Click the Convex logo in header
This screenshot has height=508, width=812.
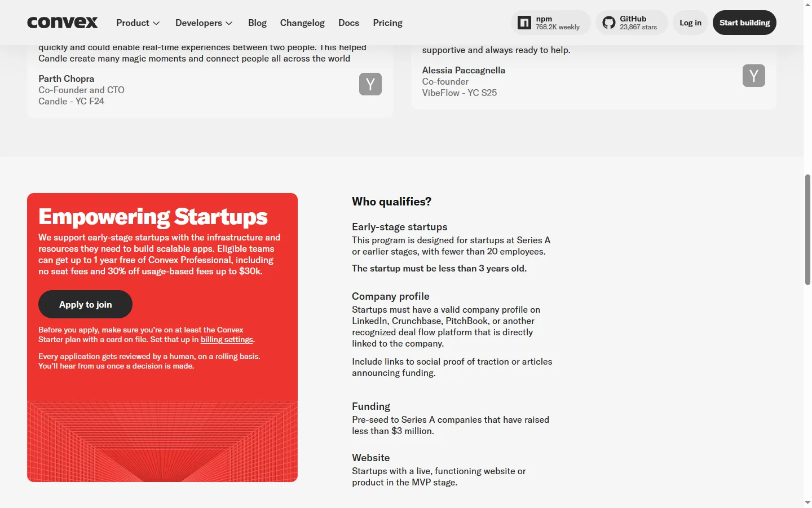(63, 23)
